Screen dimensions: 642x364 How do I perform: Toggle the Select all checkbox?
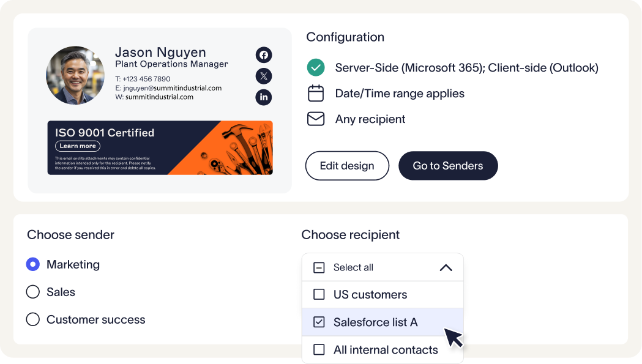point(319,267)
